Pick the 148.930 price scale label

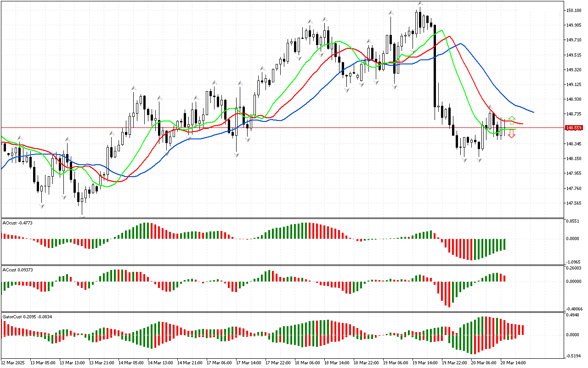pos(574,99)
